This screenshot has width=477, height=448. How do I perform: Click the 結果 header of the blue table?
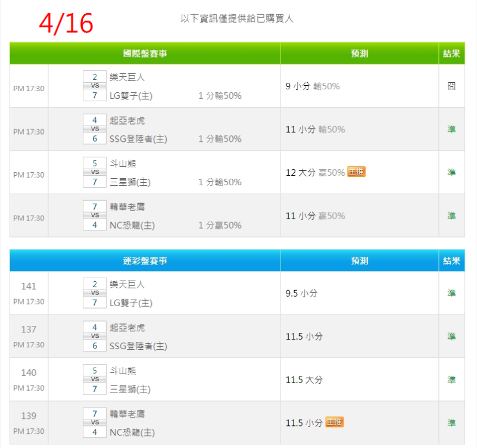point(451,260)
